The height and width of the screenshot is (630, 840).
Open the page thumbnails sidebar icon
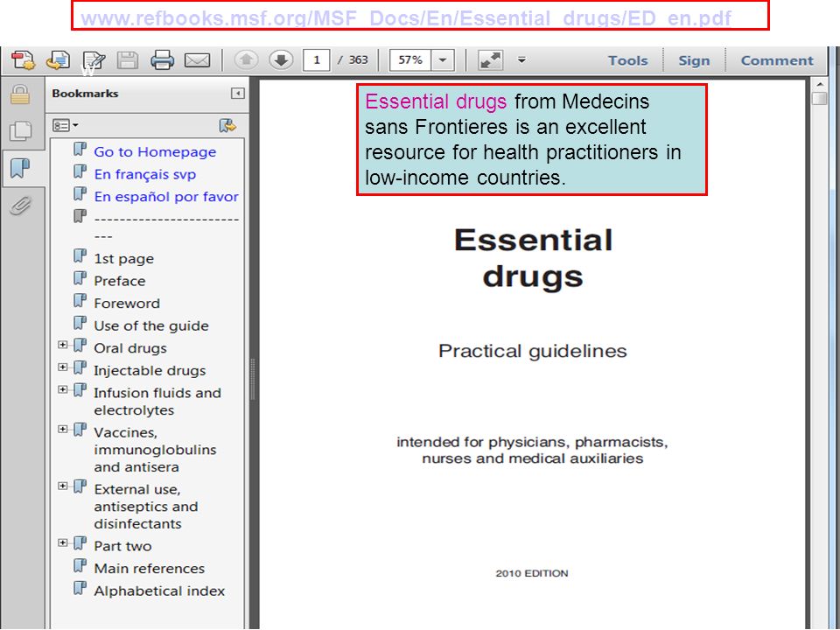(x=21, y=131)
